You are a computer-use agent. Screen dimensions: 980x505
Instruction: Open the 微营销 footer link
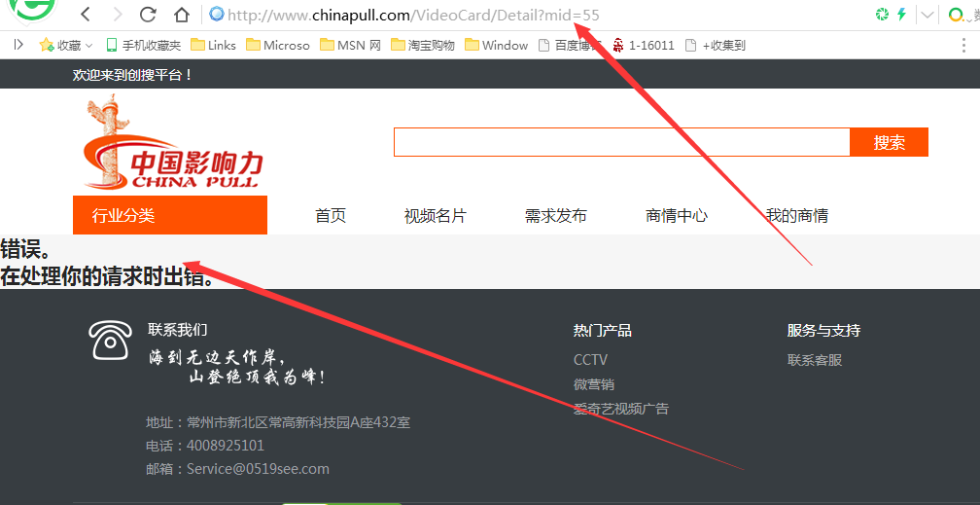coord(594,384)
